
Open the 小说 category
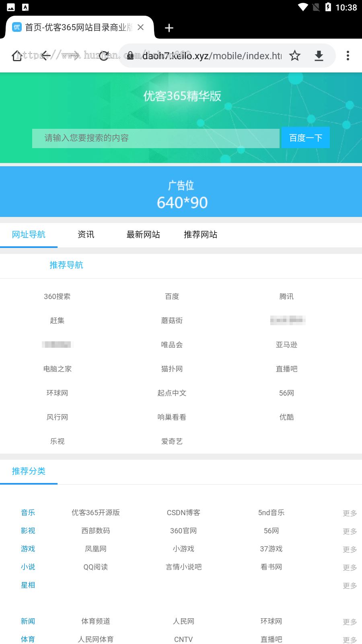click(x=28, y=567)
